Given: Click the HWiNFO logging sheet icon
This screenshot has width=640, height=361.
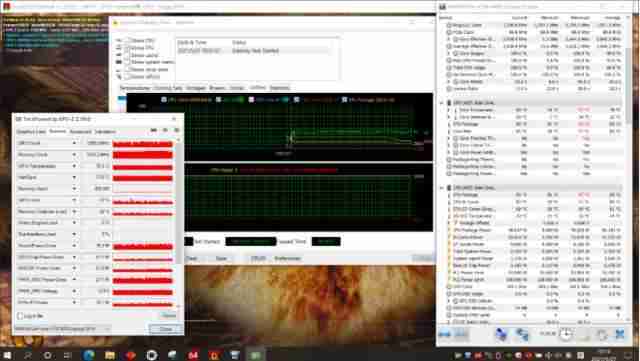Looking at the screenshot, I should point(584,334).
